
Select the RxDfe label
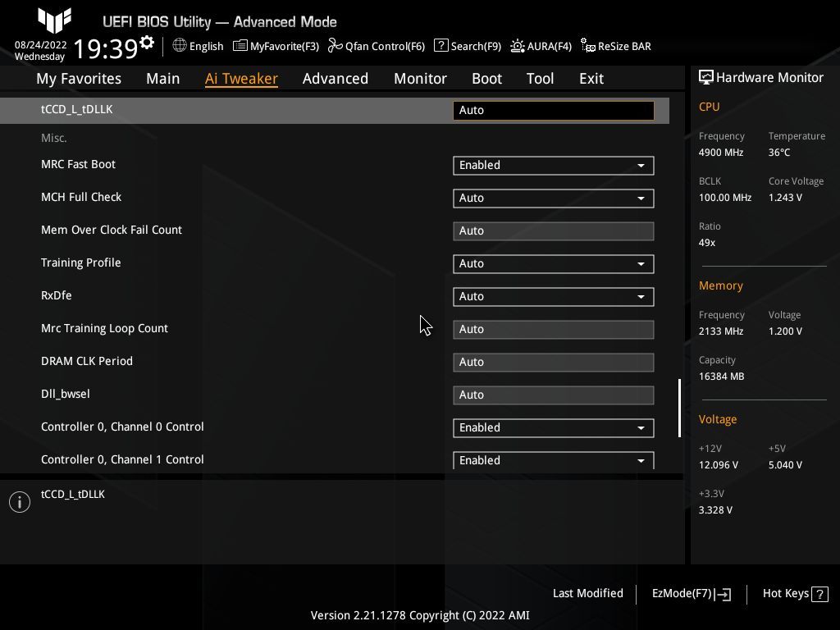[x=57, y=295]
